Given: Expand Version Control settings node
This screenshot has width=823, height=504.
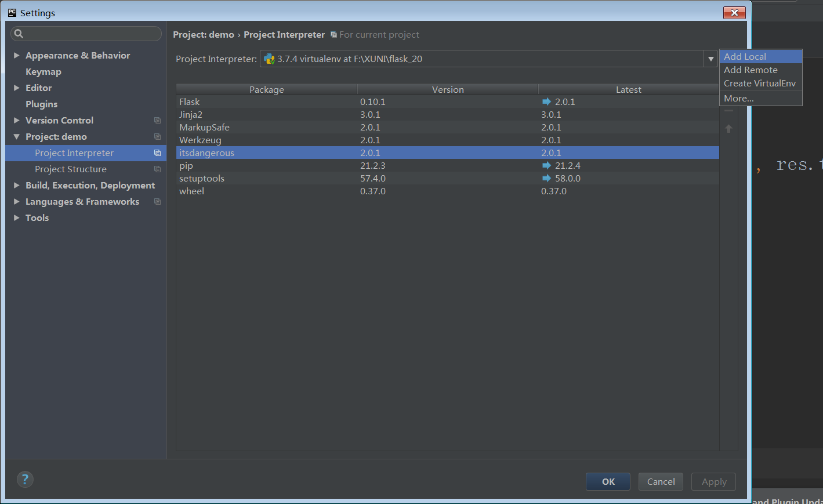Looking at the screenshot, I should [x=17, y=120].
